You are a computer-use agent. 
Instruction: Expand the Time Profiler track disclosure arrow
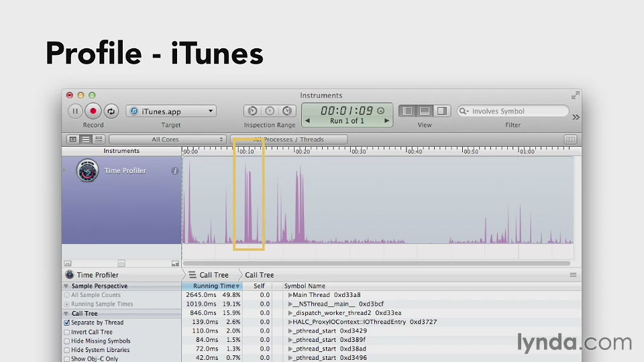point(65,170)
